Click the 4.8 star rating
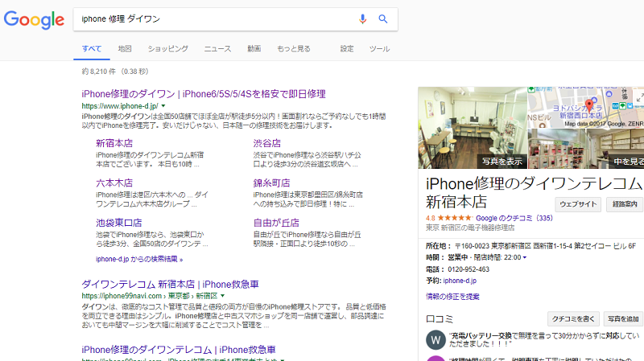Viewport: 644px width, 361px height. tap(449, 218)
